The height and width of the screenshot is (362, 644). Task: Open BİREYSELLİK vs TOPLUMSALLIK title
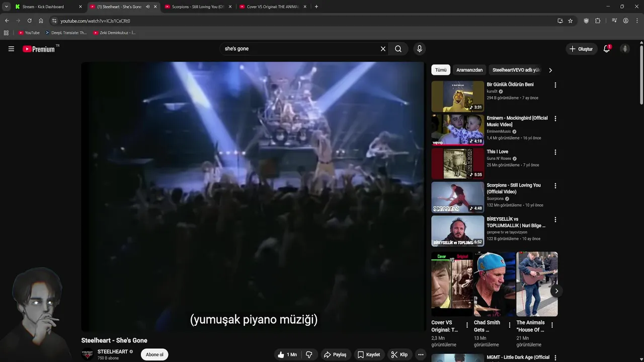516,222
